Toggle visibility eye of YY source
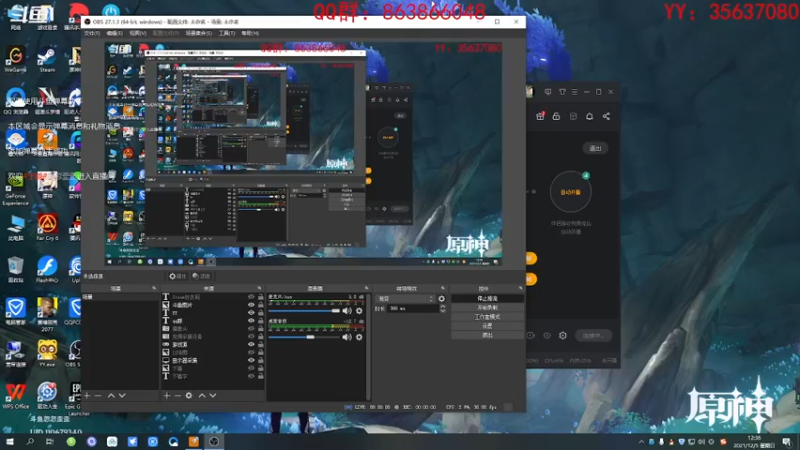This screenshot has height=450, width=800. pos(251,313)
